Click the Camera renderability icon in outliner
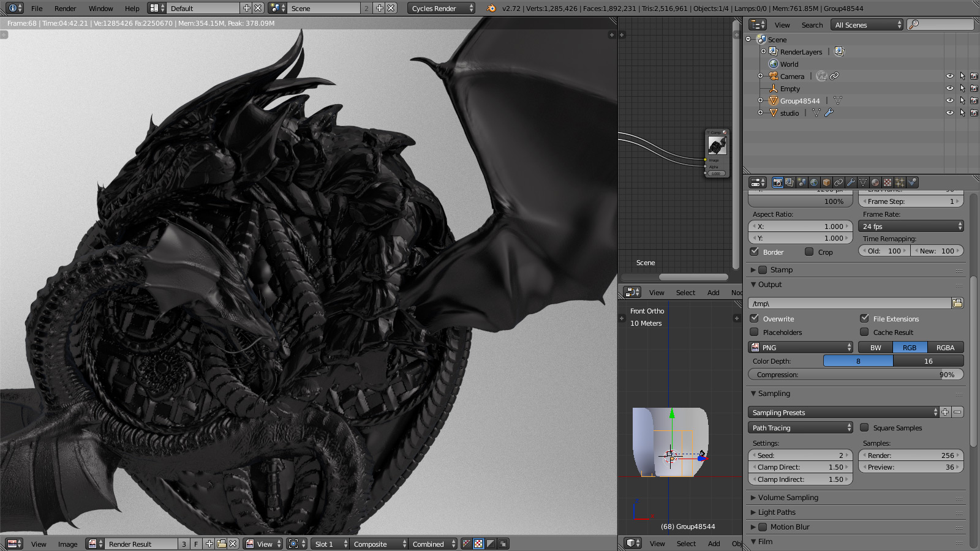 (974, 77)
